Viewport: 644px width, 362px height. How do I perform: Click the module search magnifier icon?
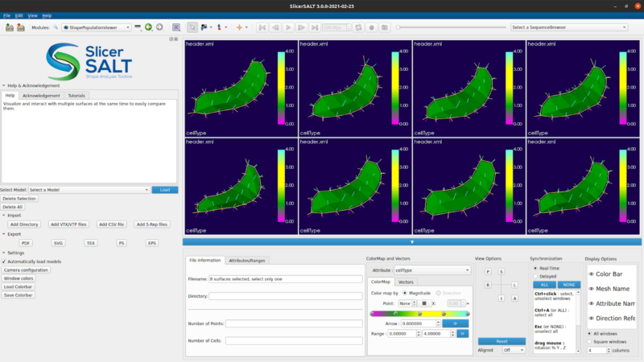[x=56, y=27]
